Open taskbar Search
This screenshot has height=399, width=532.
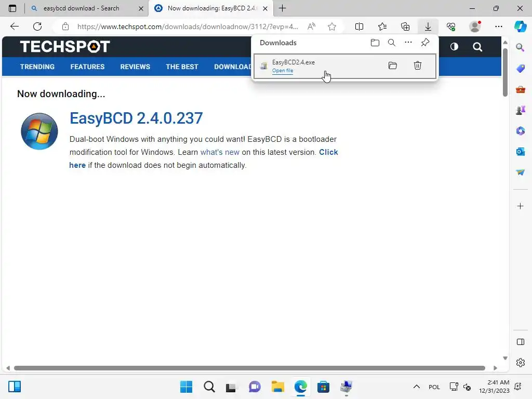[x=209, y=387]
